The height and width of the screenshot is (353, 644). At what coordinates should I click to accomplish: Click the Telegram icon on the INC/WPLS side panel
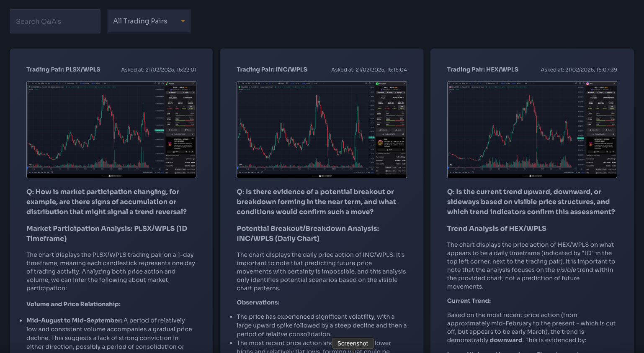(x=399, y=92)
